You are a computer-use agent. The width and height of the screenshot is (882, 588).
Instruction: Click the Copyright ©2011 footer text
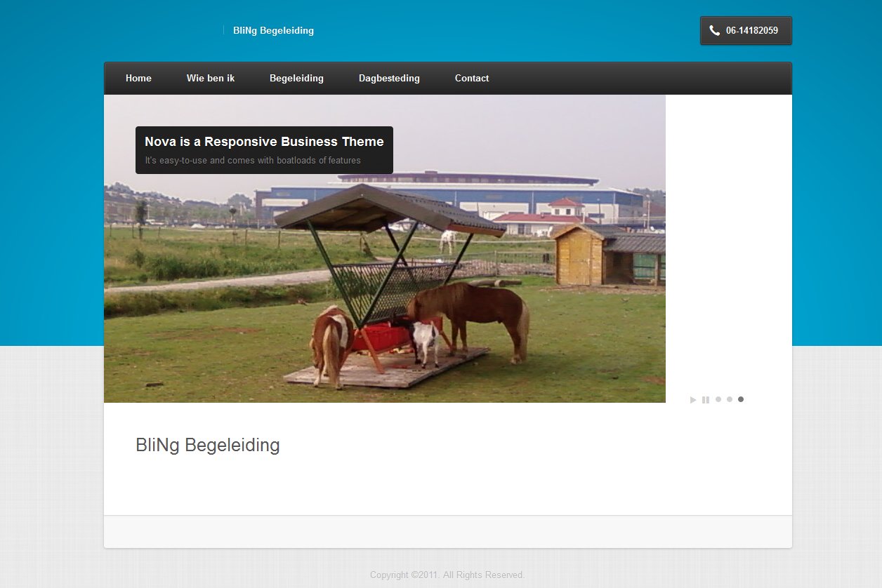point(447,575)
